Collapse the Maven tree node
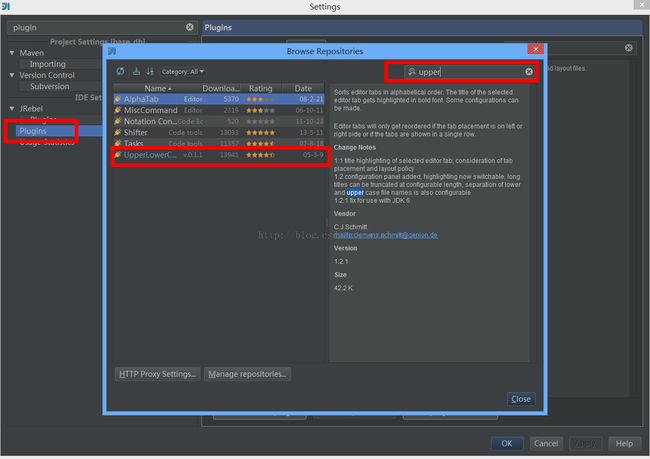This screenshot has width=650, height=459. pos(12,53)
